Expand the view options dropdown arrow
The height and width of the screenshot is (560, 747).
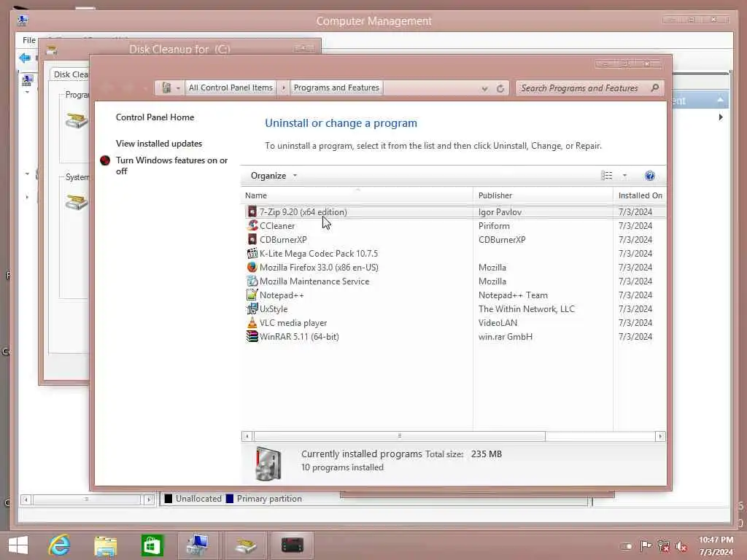click(x=624, y=176)
